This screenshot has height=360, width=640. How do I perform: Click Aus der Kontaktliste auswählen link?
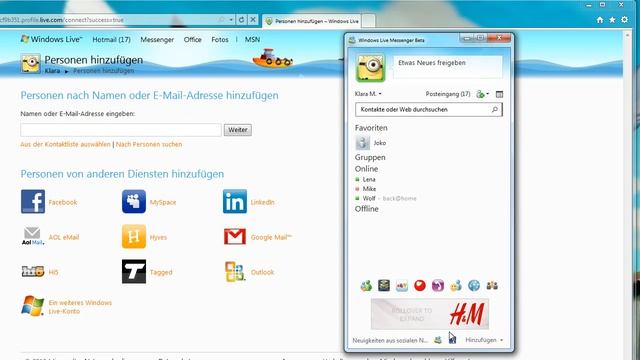click(65, 144)
